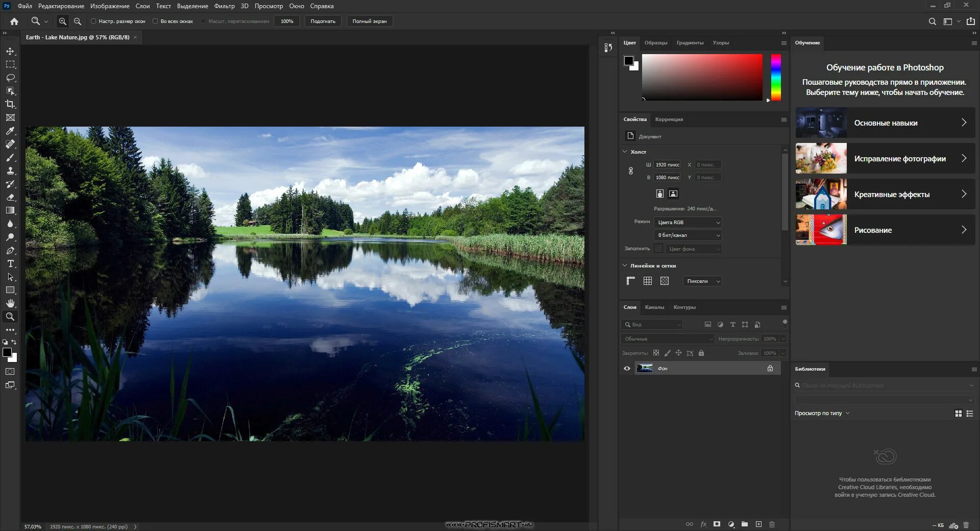
Task: Click the Фон layer thumbnail
Action: point(645,368)
